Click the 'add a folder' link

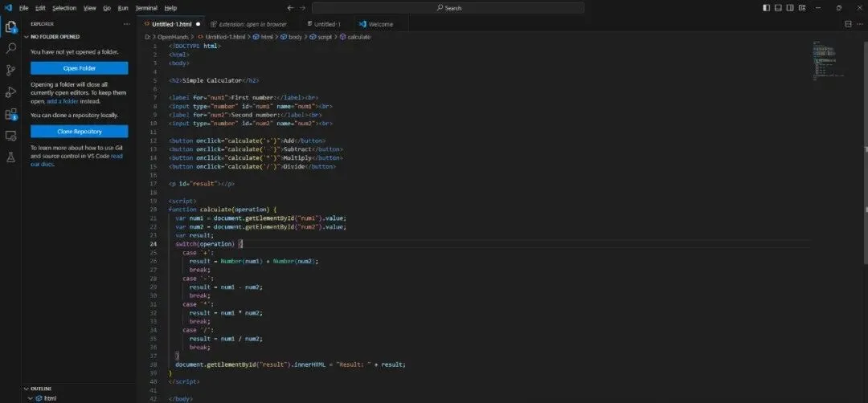(63, 102)
